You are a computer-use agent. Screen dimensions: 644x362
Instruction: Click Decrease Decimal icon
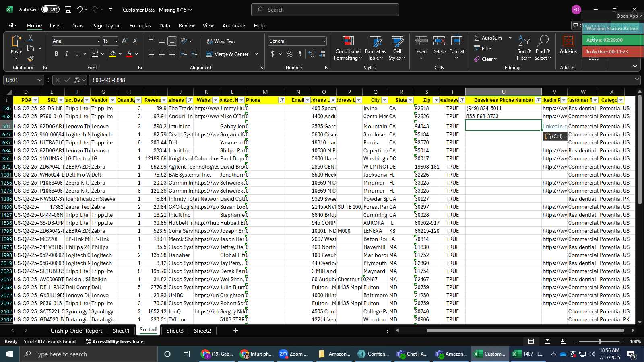click(322, 54)
